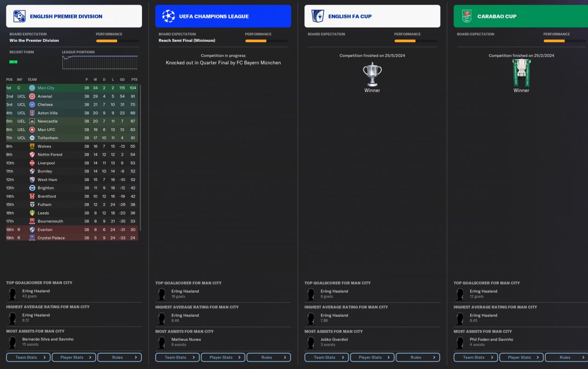Click the English FA Cup logo

318,17
